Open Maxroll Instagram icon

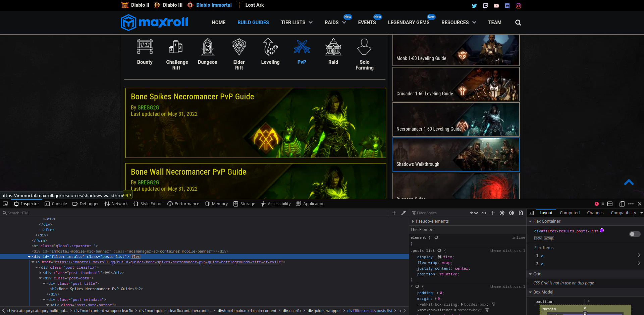click(x=518, y=6)
